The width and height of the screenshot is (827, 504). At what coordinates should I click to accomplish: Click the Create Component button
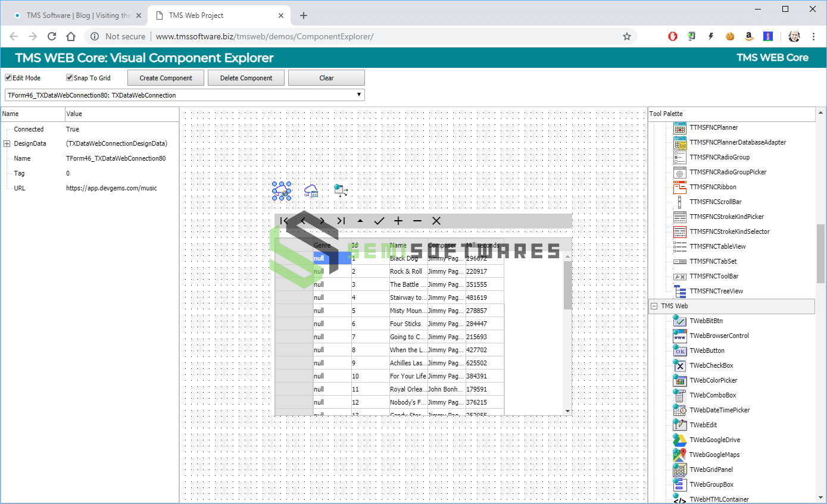pos(166,78)
